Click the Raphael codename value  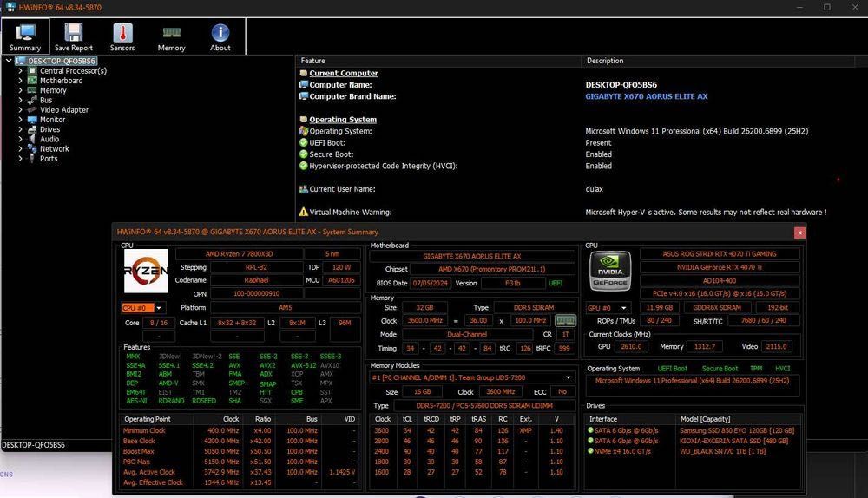[x=256, y=280]
